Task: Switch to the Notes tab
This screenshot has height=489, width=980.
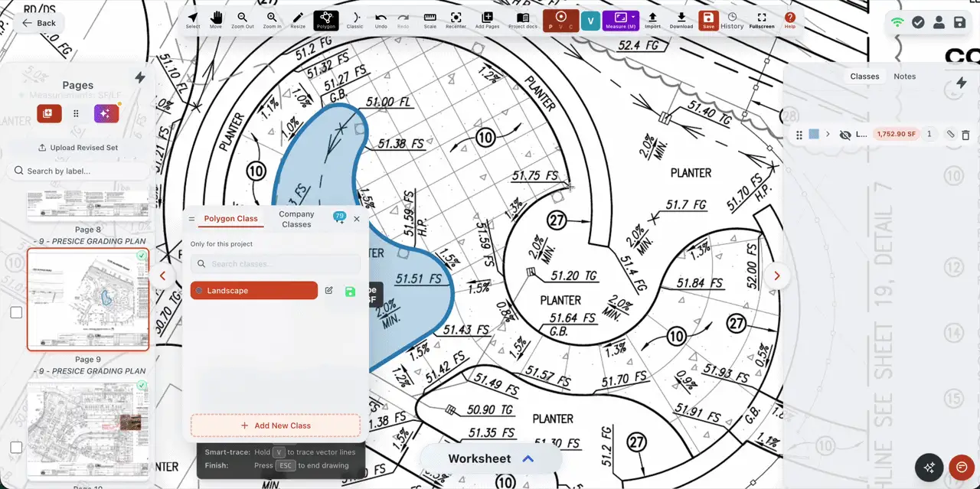Action: (905, 77)
